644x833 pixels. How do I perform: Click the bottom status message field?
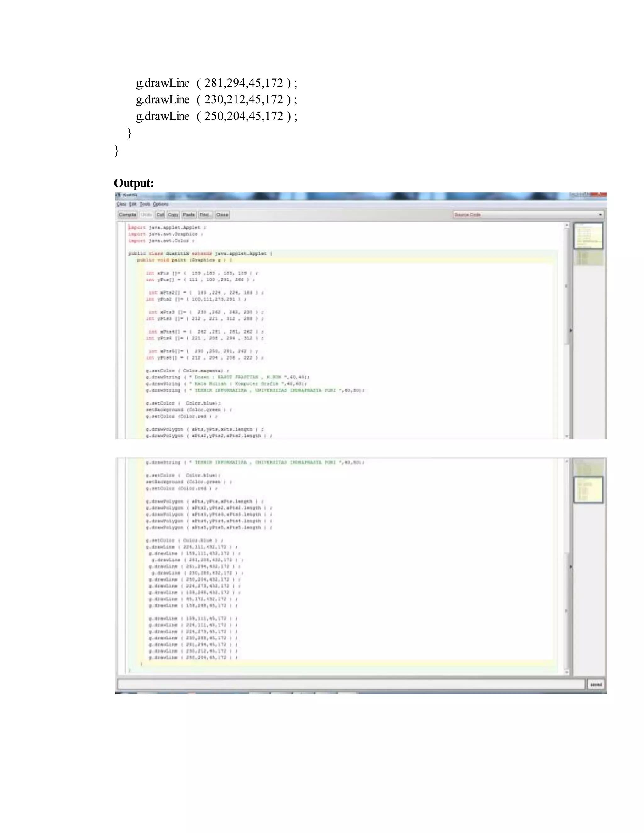click(x=350, y=684)
